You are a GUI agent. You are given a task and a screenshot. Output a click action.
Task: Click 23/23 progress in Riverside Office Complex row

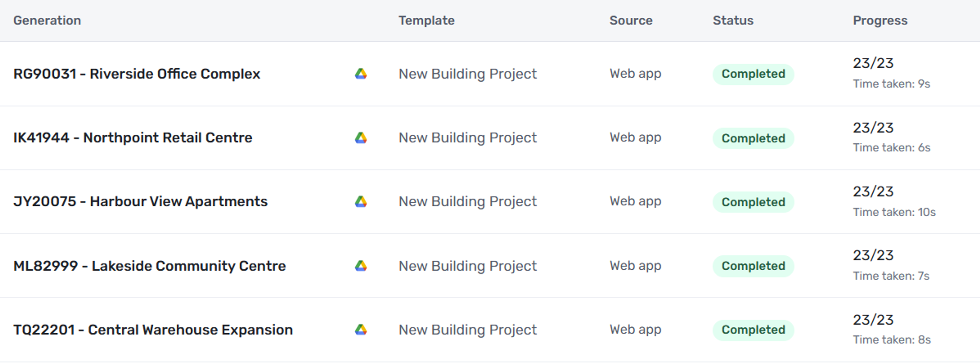[873, 63]
